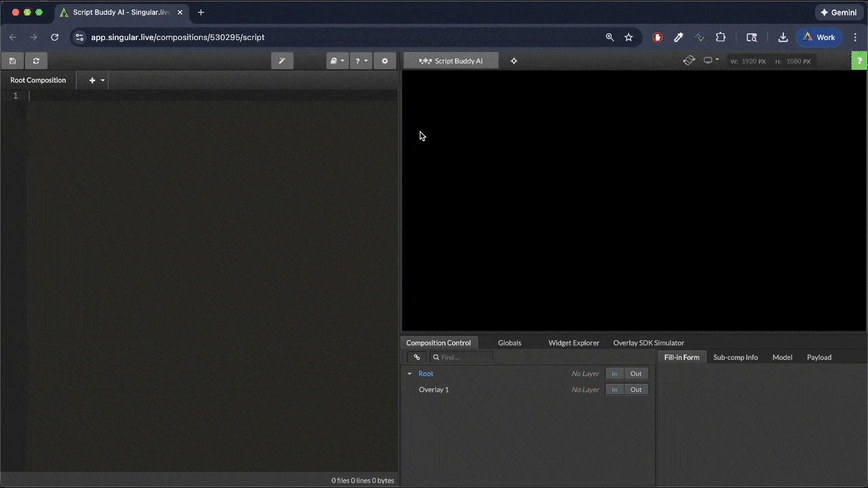This screenshot has width=868, height=488.
Task: Click the In button for Overlay 1
Action: click(x=614, y=390)
